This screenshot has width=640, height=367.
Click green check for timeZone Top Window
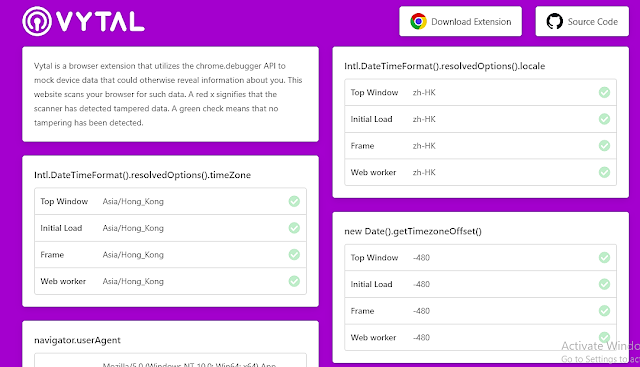(294, 201)
